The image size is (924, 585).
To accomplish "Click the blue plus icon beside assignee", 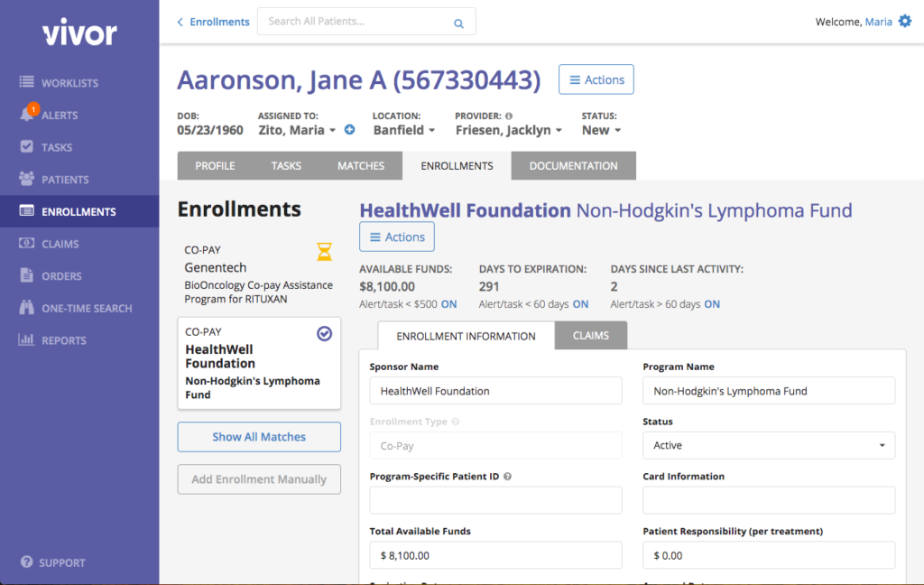I will coord(349,130).
